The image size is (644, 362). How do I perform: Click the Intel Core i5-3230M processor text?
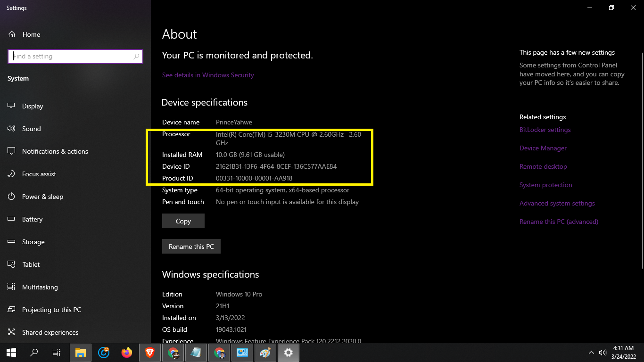pos(289,139)
